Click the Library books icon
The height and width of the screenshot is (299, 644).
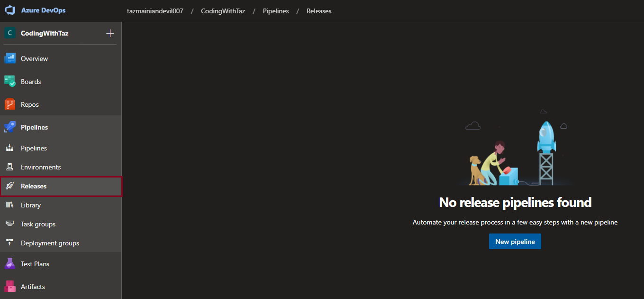click(x=9, y=205)
